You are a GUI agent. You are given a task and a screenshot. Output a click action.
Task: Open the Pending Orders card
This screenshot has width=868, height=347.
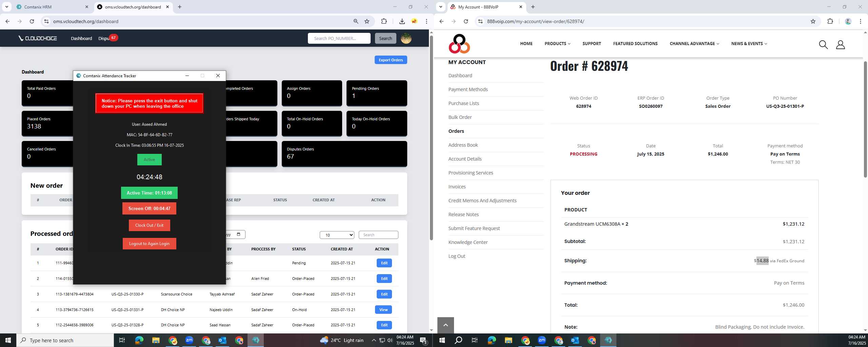376,93
